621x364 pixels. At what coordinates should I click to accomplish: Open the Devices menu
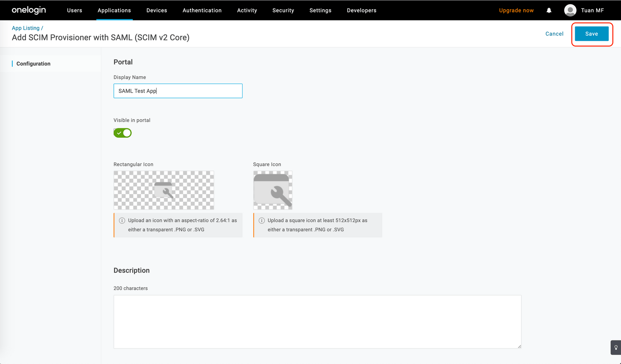pos(157,10)
